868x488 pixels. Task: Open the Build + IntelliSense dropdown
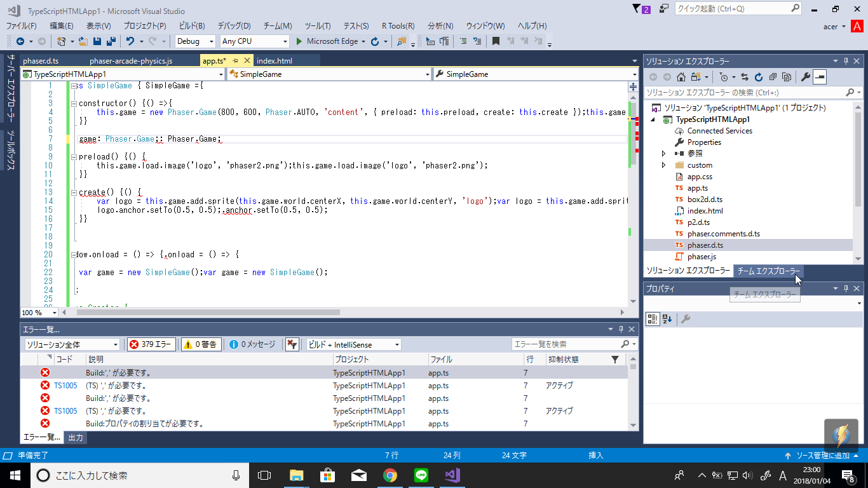click(x=353, y=344)
